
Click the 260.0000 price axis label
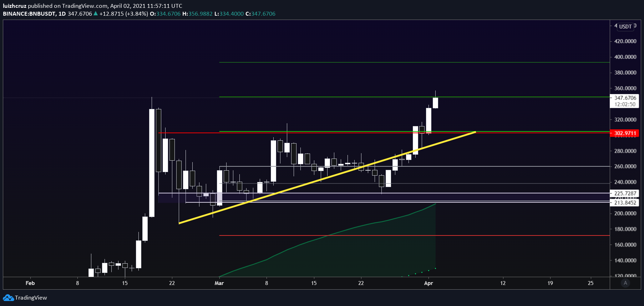tap(625, 166)
